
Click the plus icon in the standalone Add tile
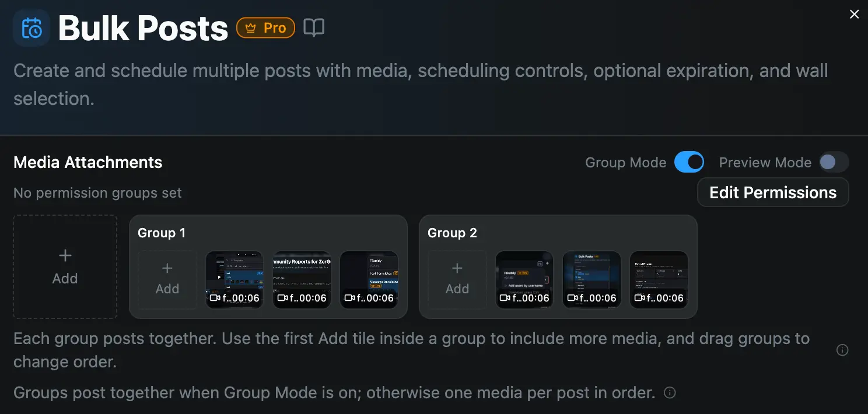pyautogui.click(x=65, y=255)
